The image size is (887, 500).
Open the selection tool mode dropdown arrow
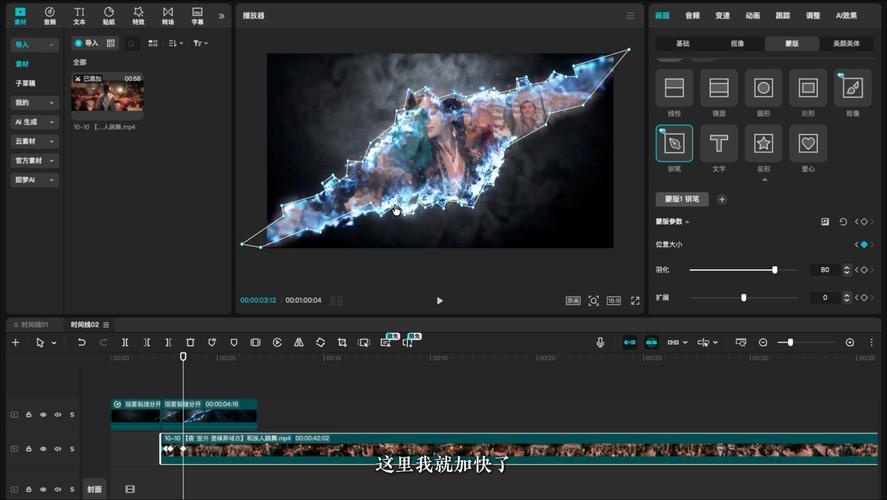tap(54, 343)
